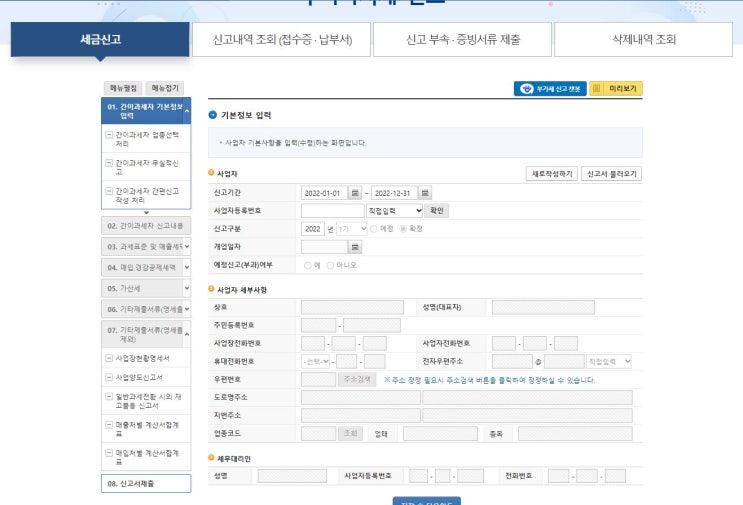Open 삭제내역 조회 tab

[x=643, y=39]
